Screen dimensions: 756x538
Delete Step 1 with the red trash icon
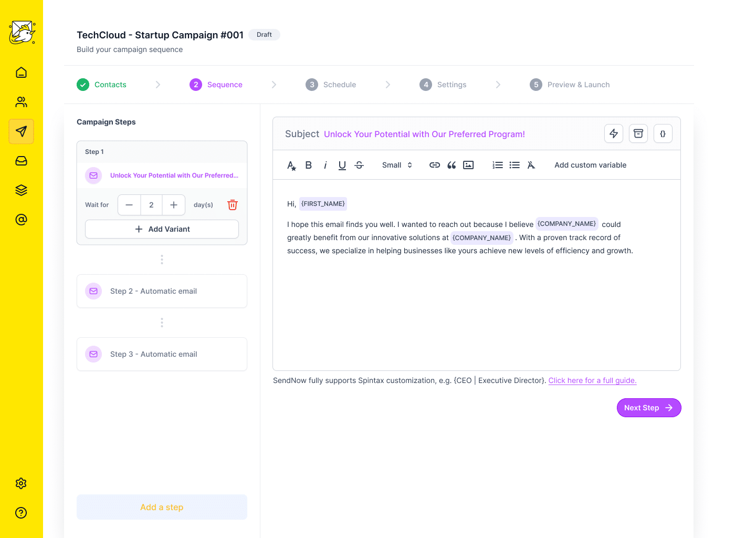point(233,205)
